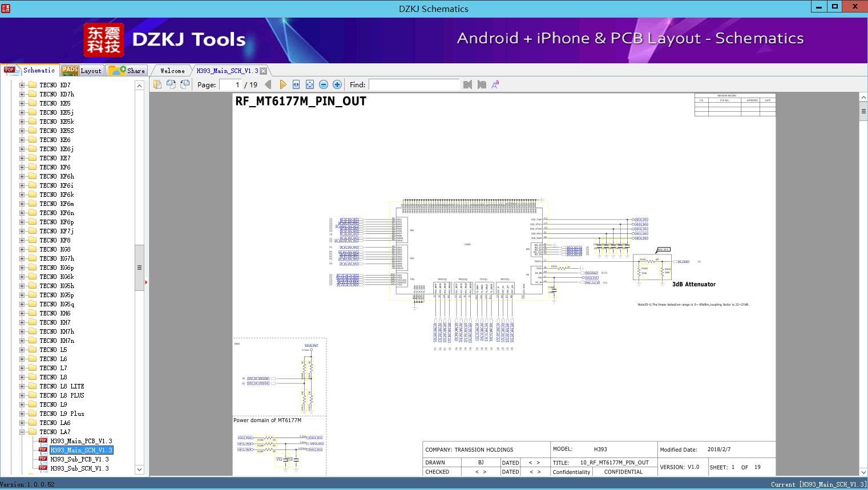Click the tree scrollbar up arrow
Image resolution: width=868 pixels, height=490 pixels.
(x=139, y=86)
